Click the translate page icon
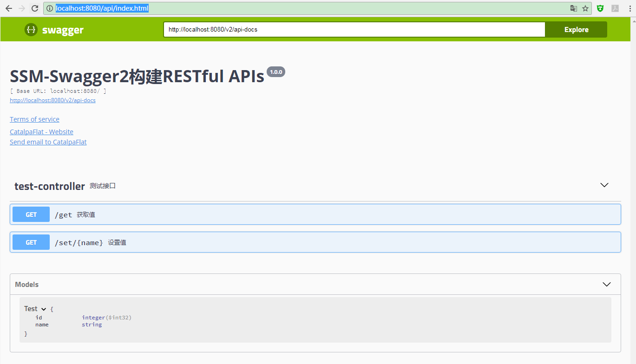This screenshot has width=636, height=364. tap(574, 8)
